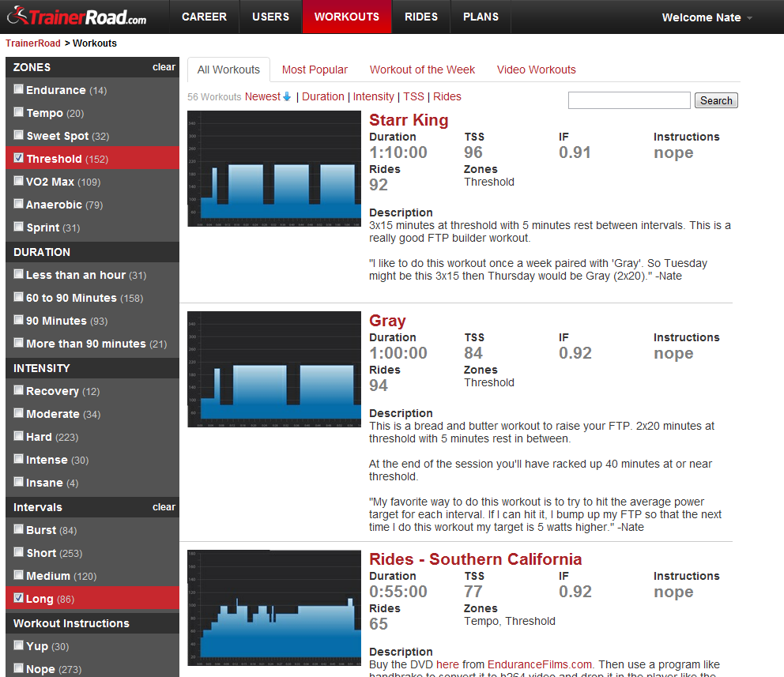This screenshot has height=677, width=784.
Task: Open the Gray workout title
Action: 387,321
